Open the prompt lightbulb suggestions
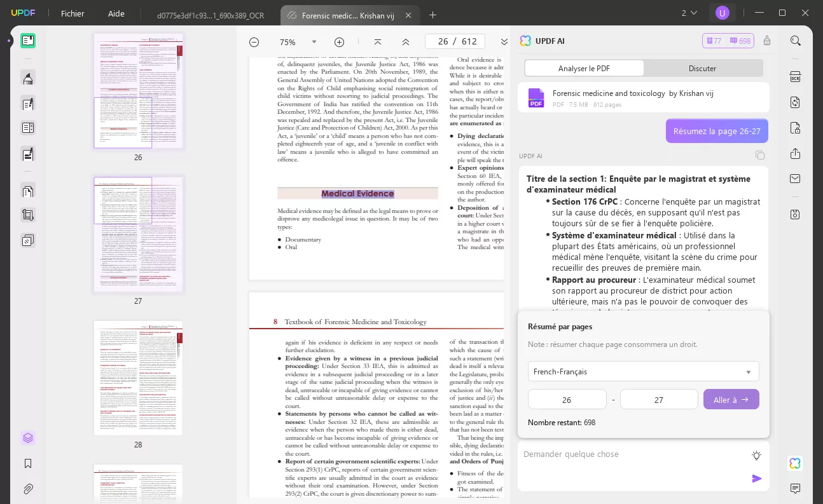823x504 pixels. (756, 455)
